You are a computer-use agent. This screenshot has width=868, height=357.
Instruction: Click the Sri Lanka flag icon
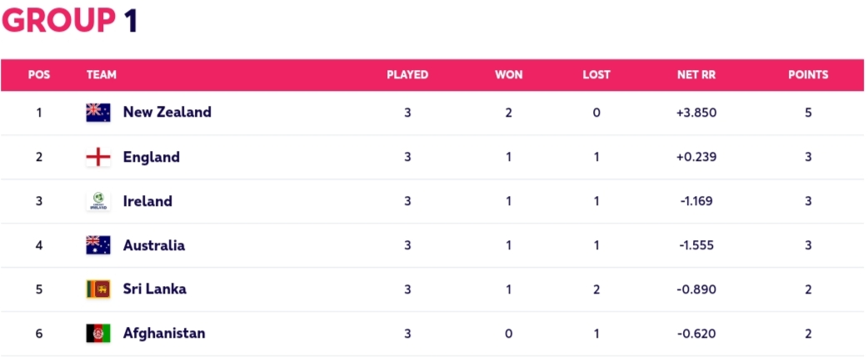[98, 289]
